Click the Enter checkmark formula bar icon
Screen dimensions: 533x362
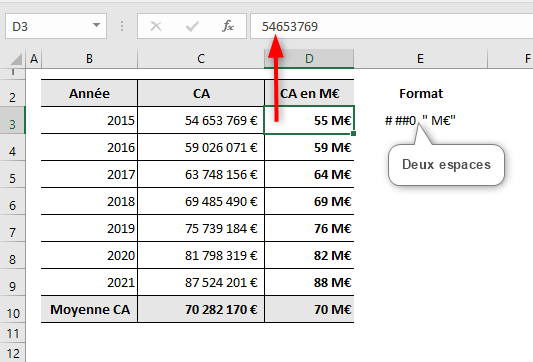(192, 26)
